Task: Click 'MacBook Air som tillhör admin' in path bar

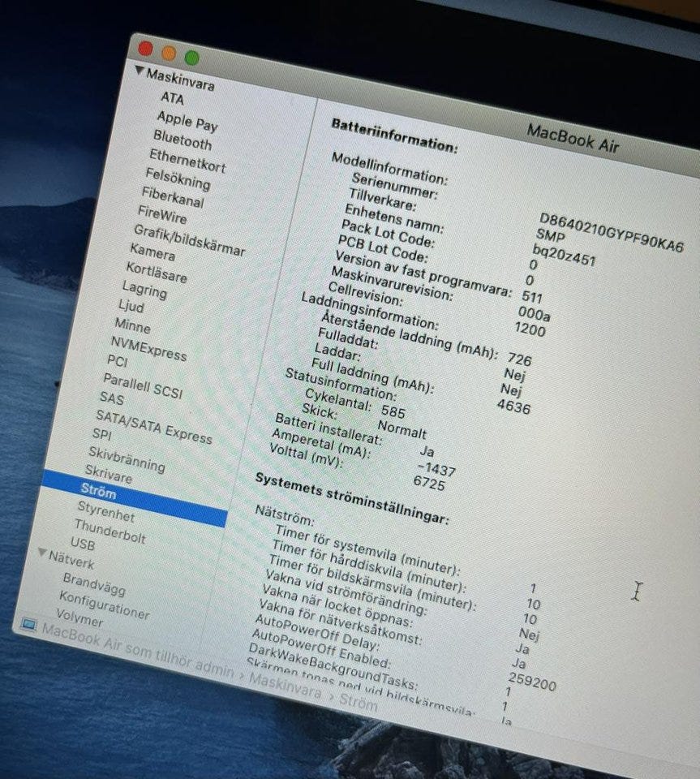Action: pyautogui.click(x=138, y=650)
